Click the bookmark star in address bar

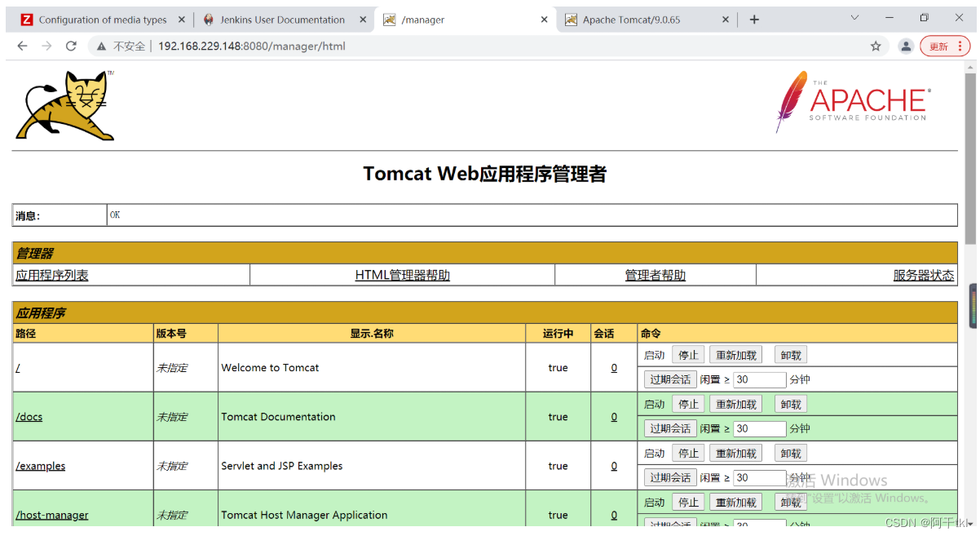(x=876, y=47)
